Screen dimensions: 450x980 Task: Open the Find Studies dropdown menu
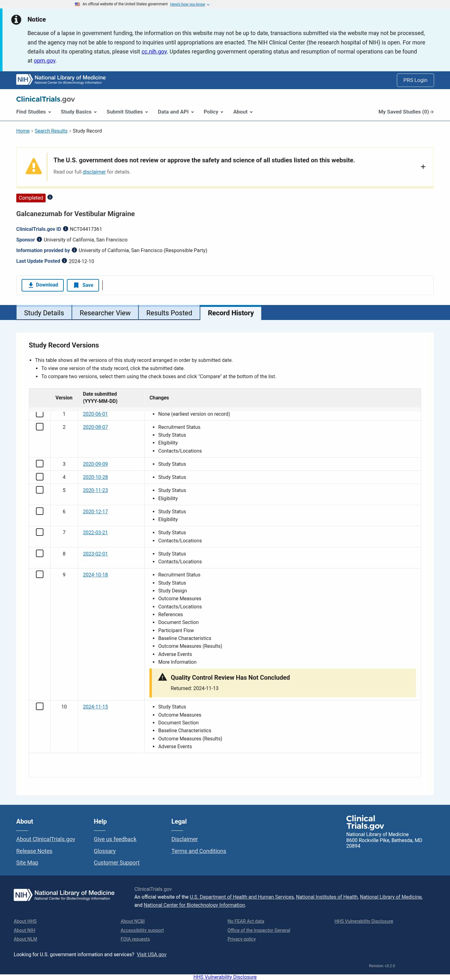click(33, 112)
